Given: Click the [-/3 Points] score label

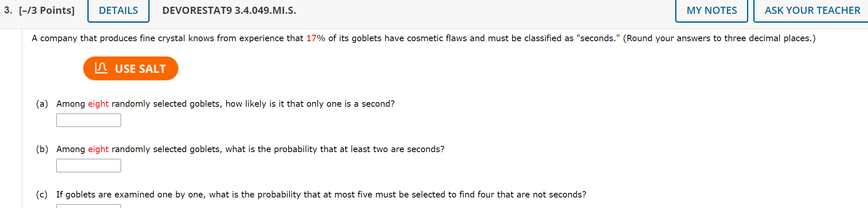Looking at the screenshot, I should click(47, 11).
